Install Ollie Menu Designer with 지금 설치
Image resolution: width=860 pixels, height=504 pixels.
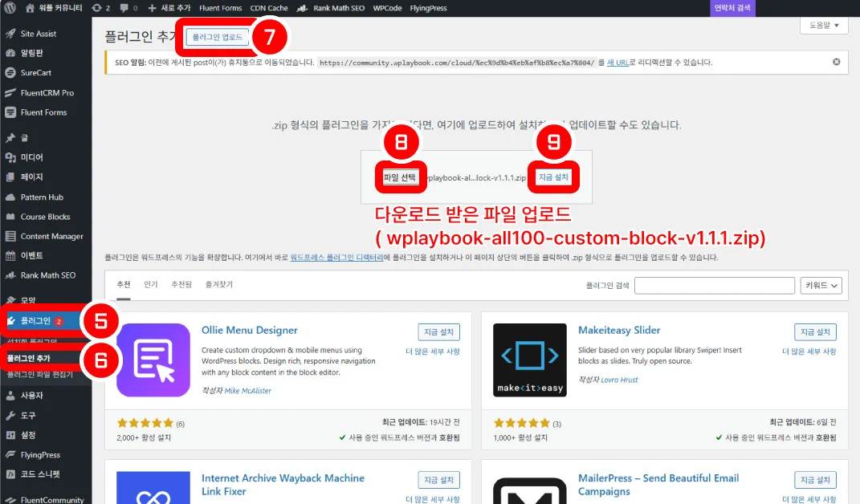coord(438,331)
